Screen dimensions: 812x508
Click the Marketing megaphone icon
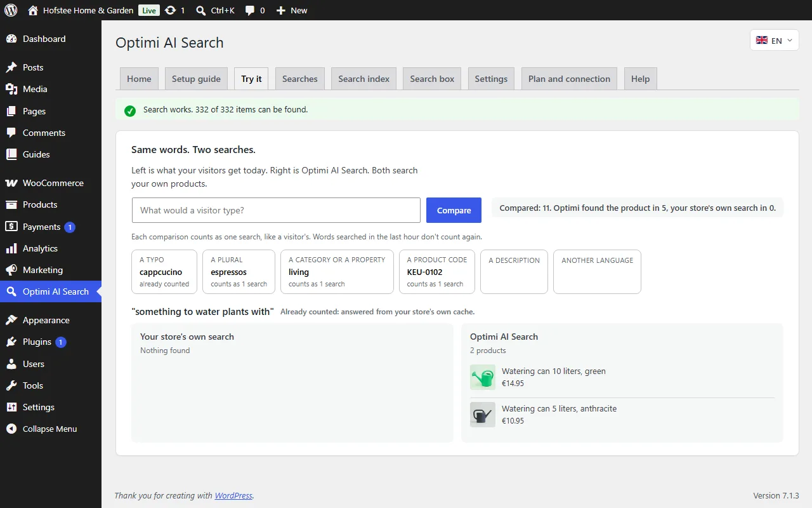11,270
